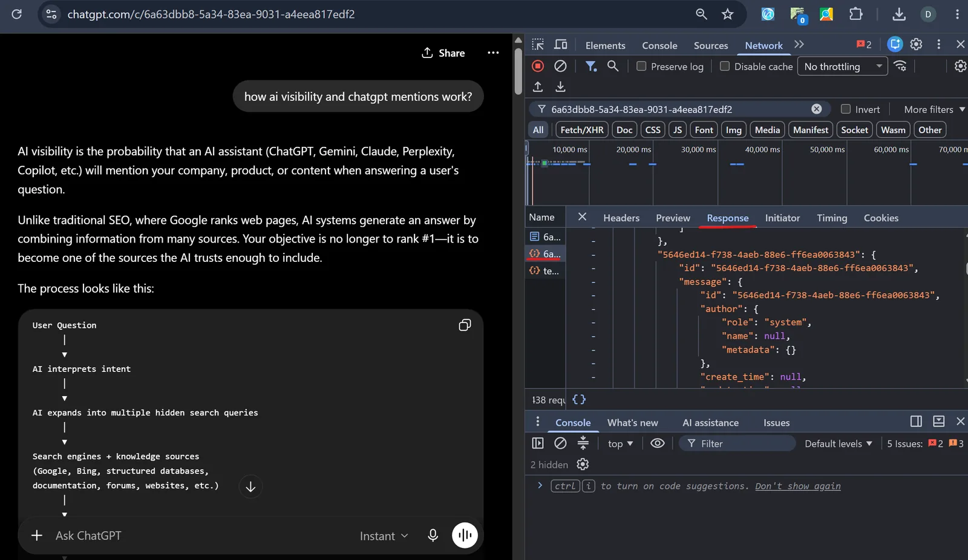Open the browser downloads icon
The height and width of the screenshot is (560, 968).
[899, 14]
